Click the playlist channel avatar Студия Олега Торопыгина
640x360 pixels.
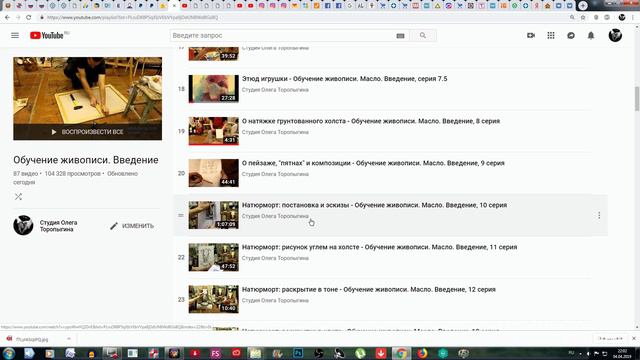[23, 225]
